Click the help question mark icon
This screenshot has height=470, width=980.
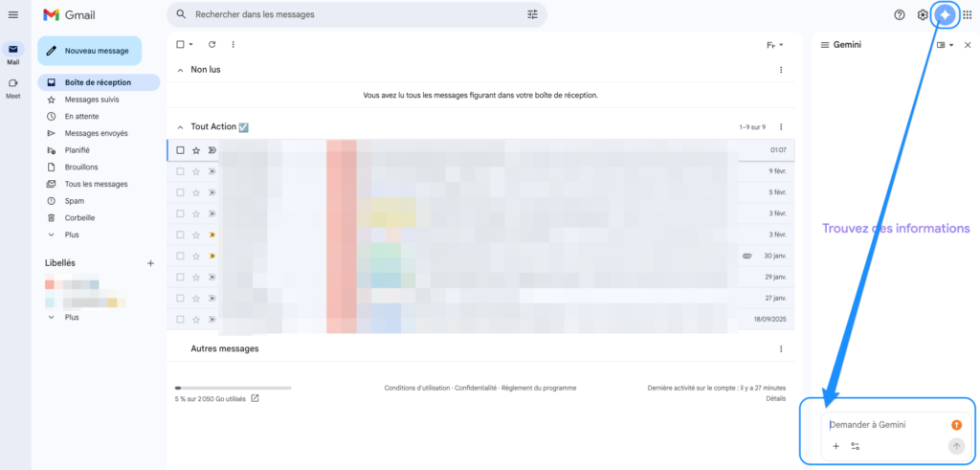(x=900, y=14)
